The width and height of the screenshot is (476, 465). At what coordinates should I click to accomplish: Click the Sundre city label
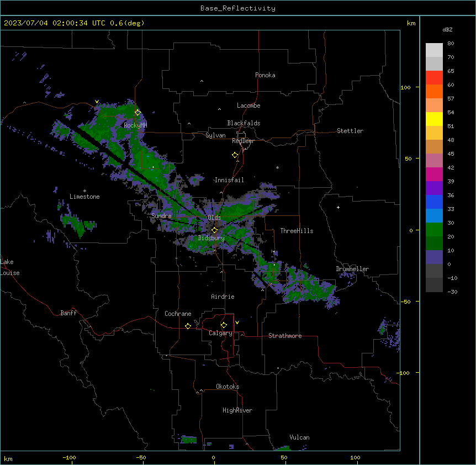pyautogui.click(x=161, y=216)
